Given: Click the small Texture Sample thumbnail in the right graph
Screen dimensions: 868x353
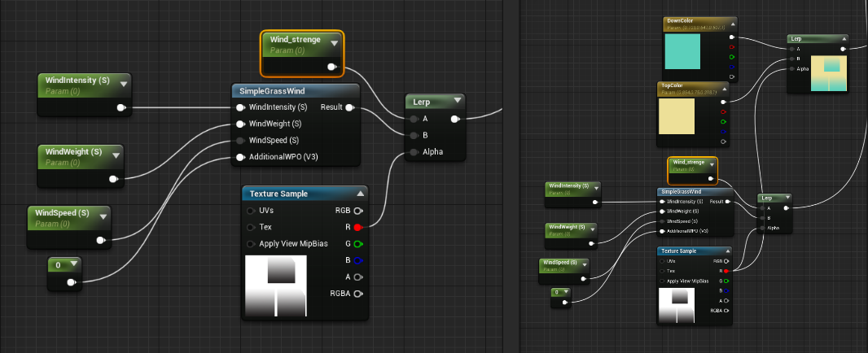Looking at the screenshot, I should click(x=675, y=305).
